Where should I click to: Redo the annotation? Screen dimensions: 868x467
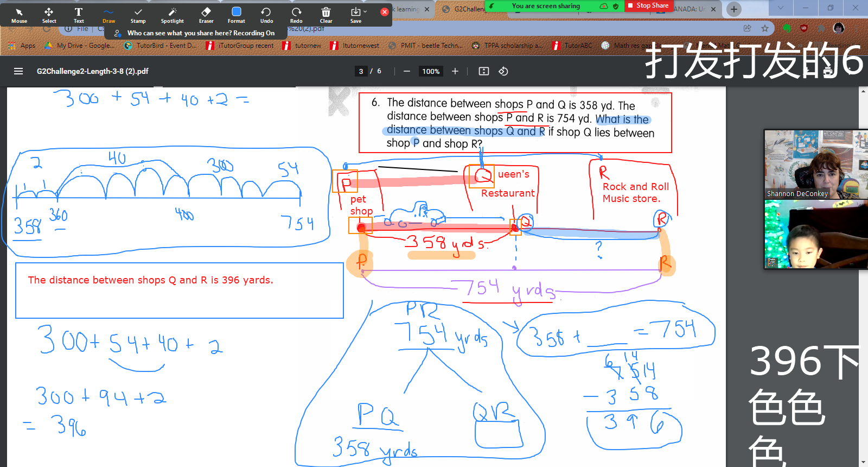[x=296, y=15]
